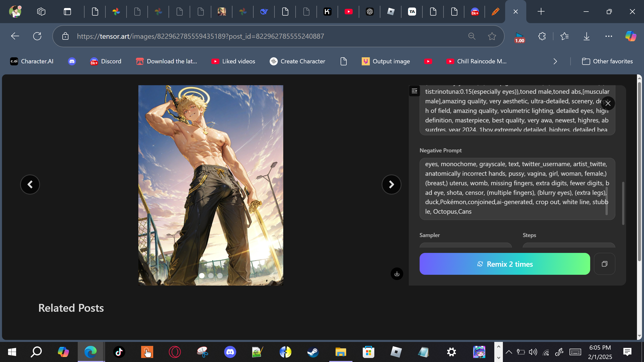Add this page to browser favorites
The height and width of the screenshot is (362, 644).
(x=492, y=36)
